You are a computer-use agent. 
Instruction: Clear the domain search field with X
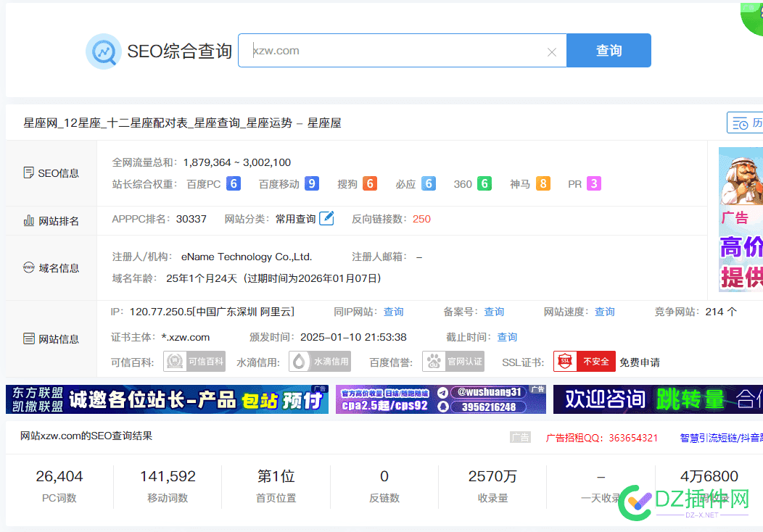(x=551, y=52)
